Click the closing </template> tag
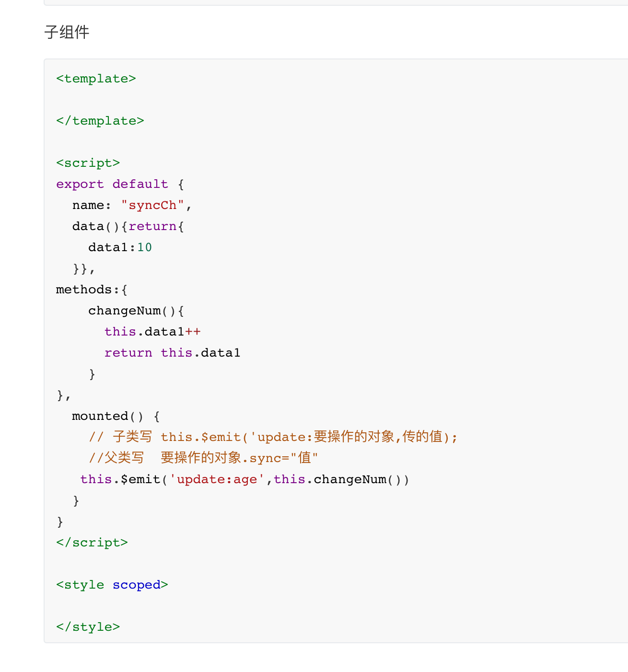The height and width of the screenshot is (672, 628). [100, 121]
